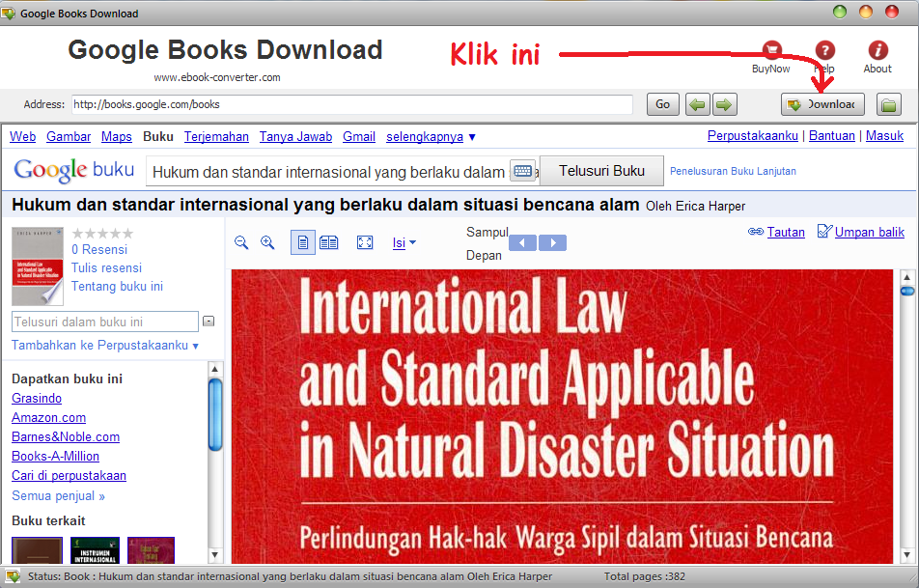The height and width of the screenshot is (588, 919).
Task: Open the Barnes&Noble.com link
Action: pyautogui.click(x=66, y=436)
